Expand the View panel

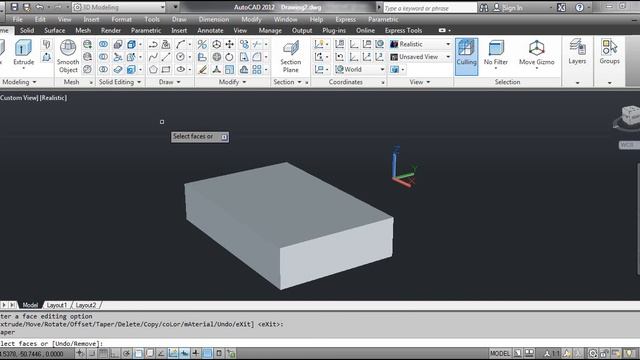[420, 82]
